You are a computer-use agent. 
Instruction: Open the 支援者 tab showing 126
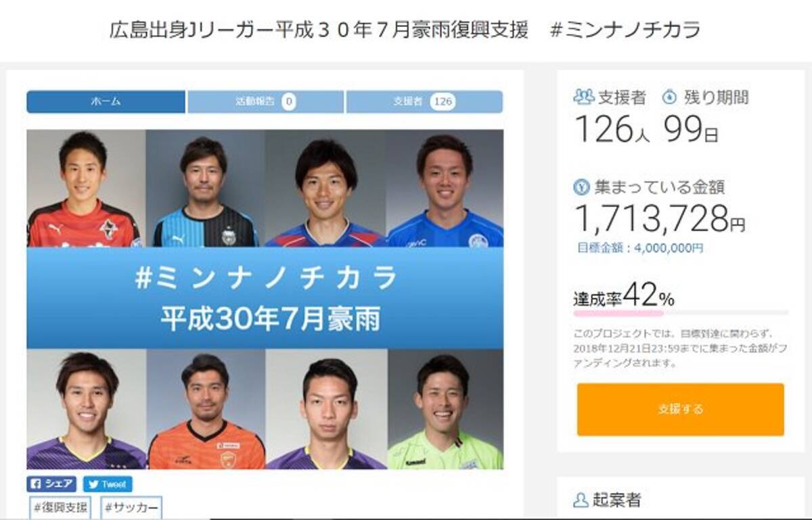[424, 102]
